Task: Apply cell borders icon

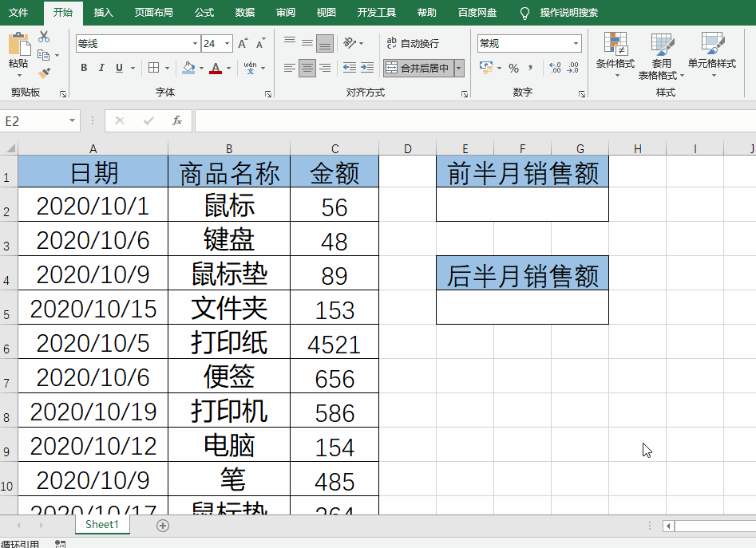Action: pos(154,68)
